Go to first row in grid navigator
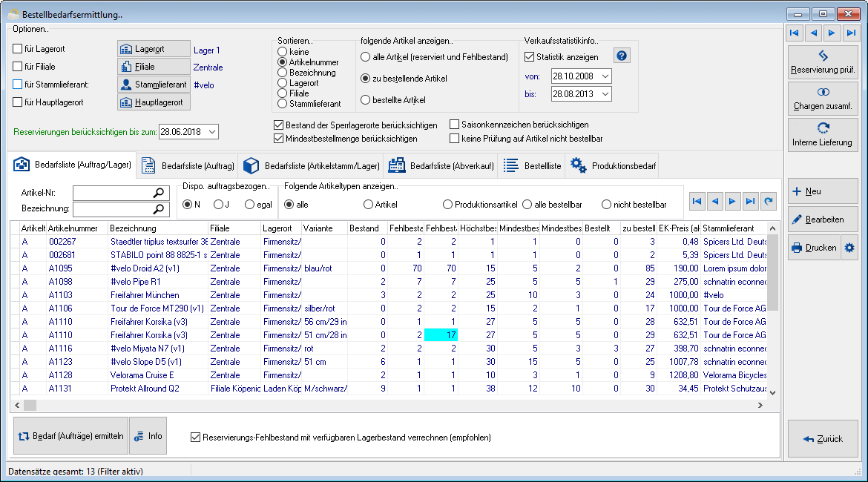This screenshot has width=868, height=482. click(x=697, y=202)
